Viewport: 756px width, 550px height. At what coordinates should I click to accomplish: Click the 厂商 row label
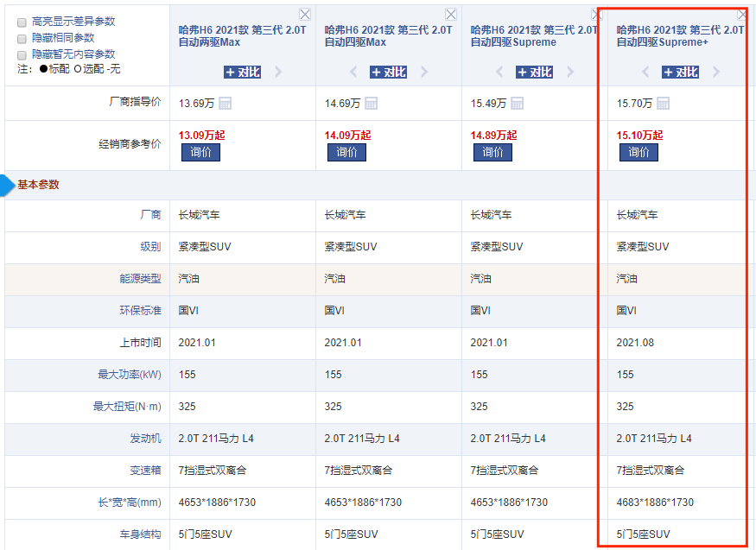click(x=151, y=215)
